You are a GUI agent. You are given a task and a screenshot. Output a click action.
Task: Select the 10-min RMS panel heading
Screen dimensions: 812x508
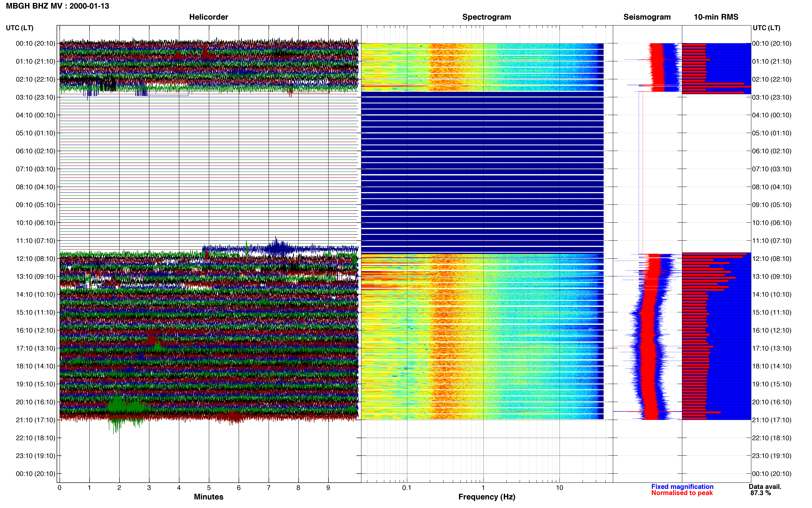click(716, 17)
